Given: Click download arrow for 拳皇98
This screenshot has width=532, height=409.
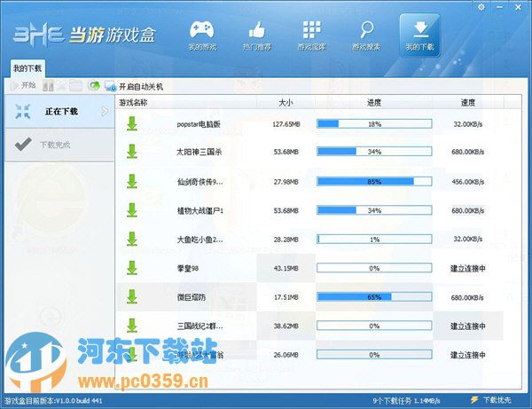Looking at the screenshot, I should coord(132,268).
